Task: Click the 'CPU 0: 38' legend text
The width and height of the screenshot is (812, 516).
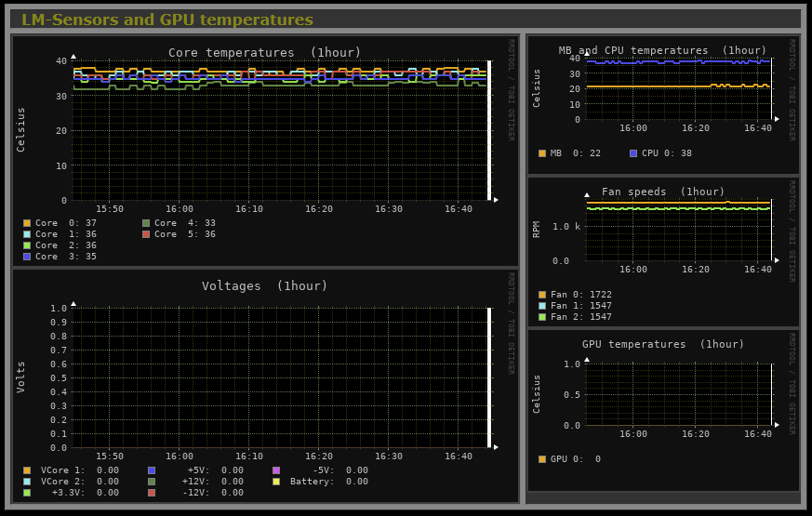Action: (x=667, y=153)
